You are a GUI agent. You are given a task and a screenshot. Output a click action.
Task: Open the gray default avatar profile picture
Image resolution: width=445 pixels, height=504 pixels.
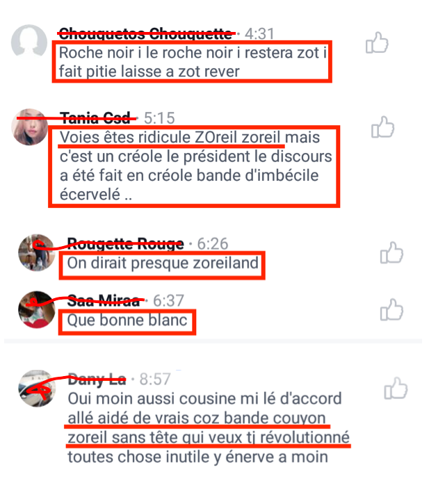coord(29,42)
